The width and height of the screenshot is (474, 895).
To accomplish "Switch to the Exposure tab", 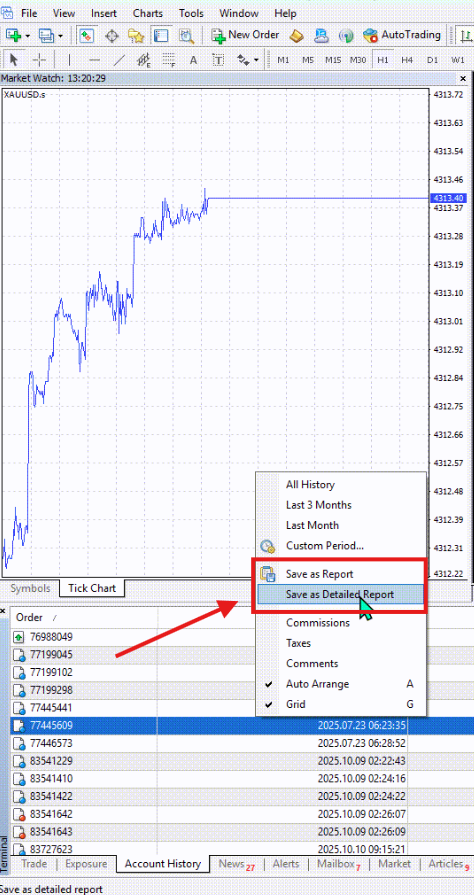I will click(x=86, y=864).
